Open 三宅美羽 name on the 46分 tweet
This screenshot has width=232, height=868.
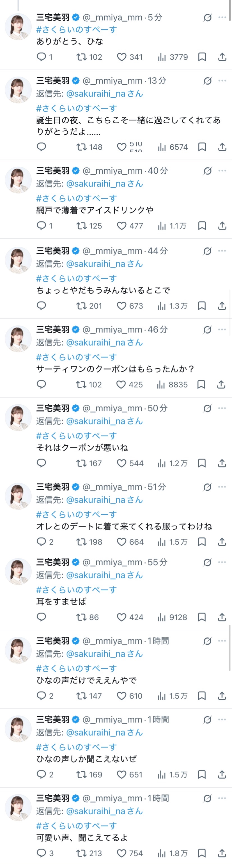click(53, 330)
